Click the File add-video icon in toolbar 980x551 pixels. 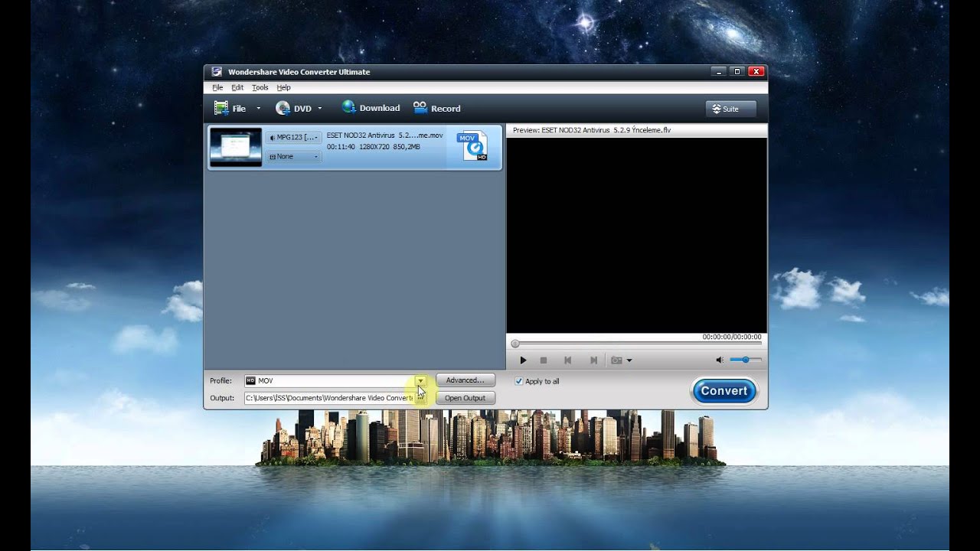(x=221, y=108)
